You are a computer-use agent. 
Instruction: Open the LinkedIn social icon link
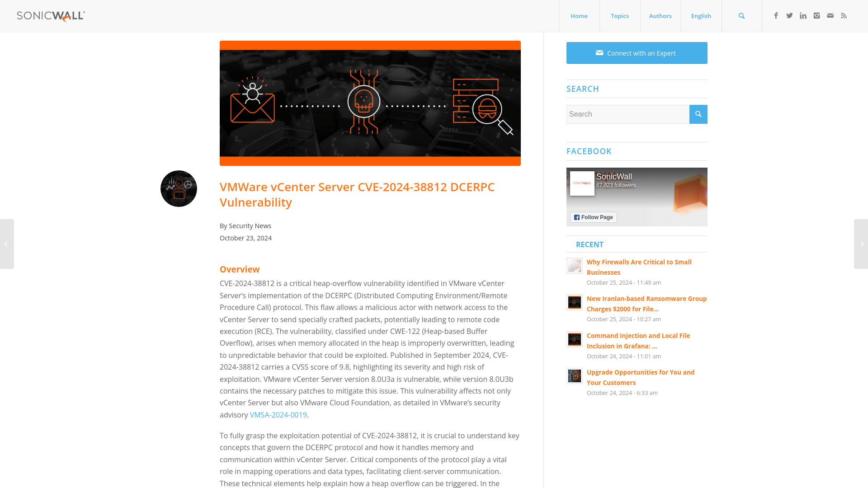[803, 15]
